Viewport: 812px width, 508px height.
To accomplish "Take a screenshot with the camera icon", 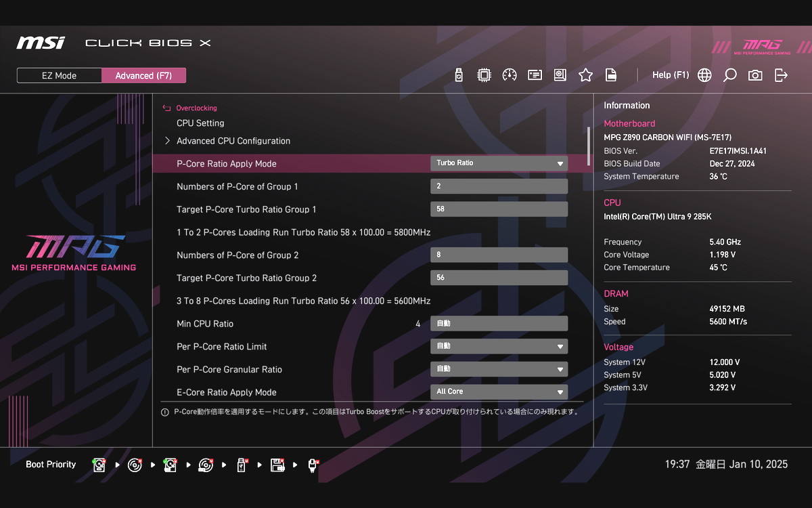I will (755, 75).
